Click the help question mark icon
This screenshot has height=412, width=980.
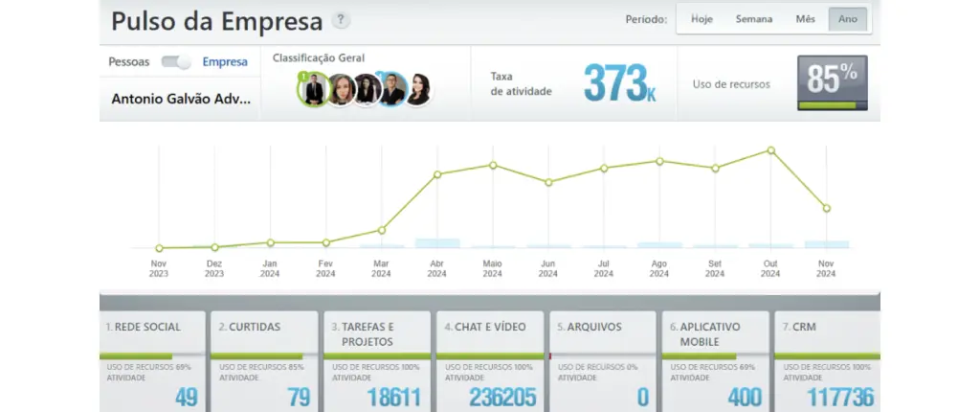coord(341,20)
